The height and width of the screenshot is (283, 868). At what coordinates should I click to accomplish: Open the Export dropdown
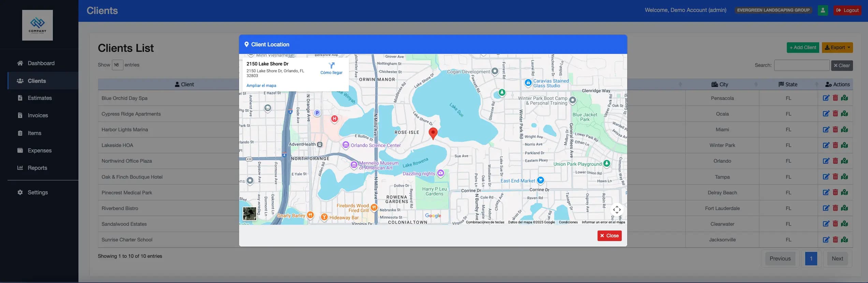[837, 48]
